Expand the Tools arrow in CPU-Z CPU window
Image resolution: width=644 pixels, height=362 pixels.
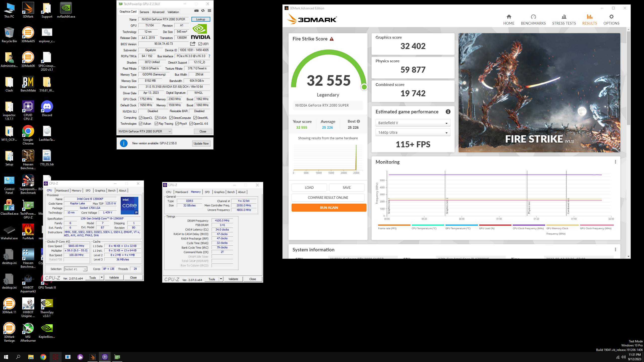click(102, 278)
